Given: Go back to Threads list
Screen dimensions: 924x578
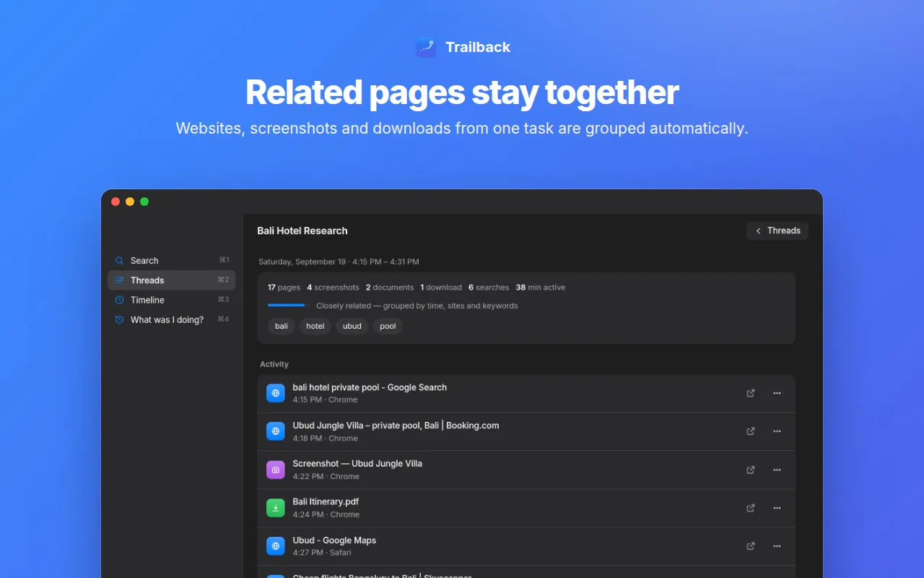Looking at the screenshot, I should (777, 230).
